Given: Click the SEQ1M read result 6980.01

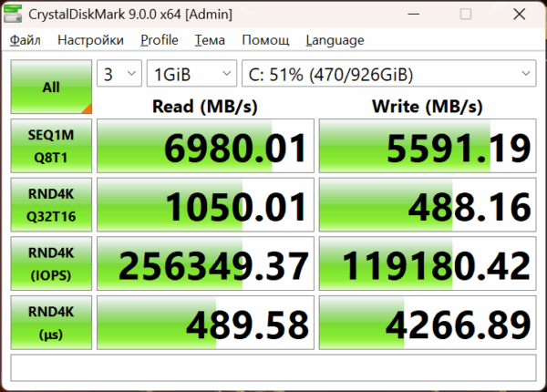Looking at the screenshot, I should [x=205, y=146].
